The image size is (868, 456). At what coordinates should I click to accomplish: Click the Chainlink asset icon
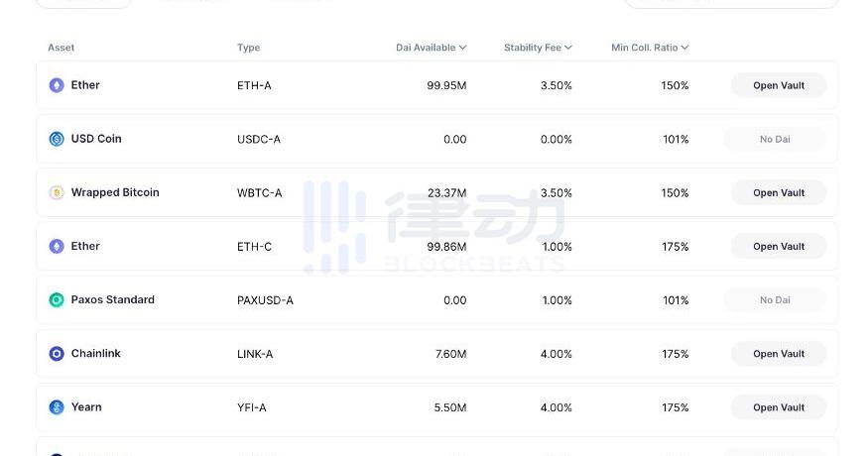pos(57,354)
